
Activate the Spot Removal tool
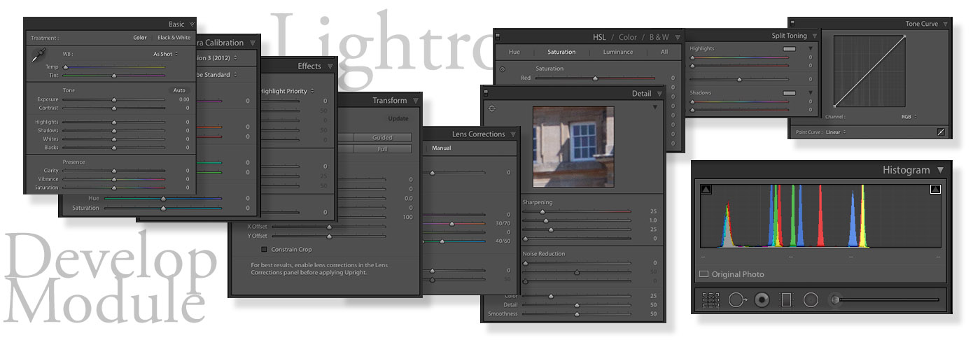click(738, 300)
